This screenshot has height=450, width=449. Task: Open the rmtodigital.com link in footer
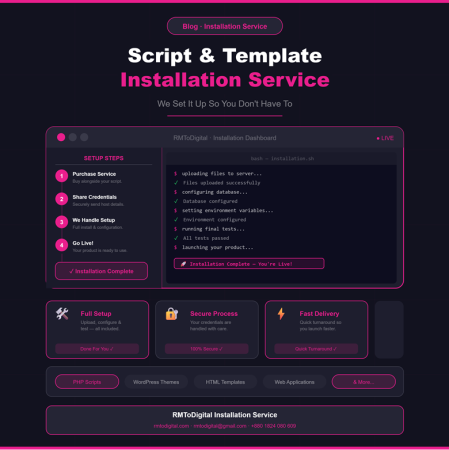pyautogui.click(x=171, y=426)
